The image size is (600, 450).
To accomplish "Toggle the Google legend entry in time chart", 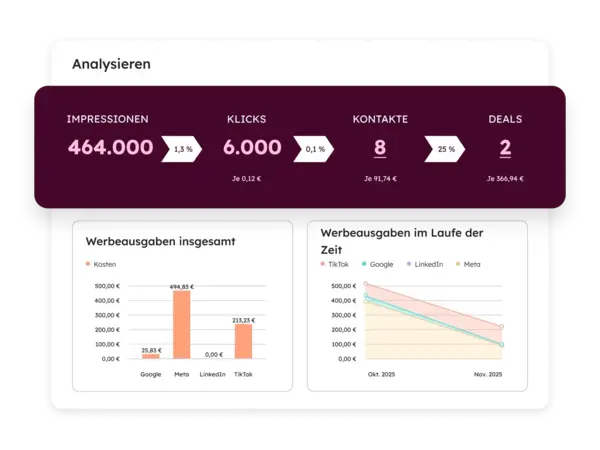I will (377, 264).
